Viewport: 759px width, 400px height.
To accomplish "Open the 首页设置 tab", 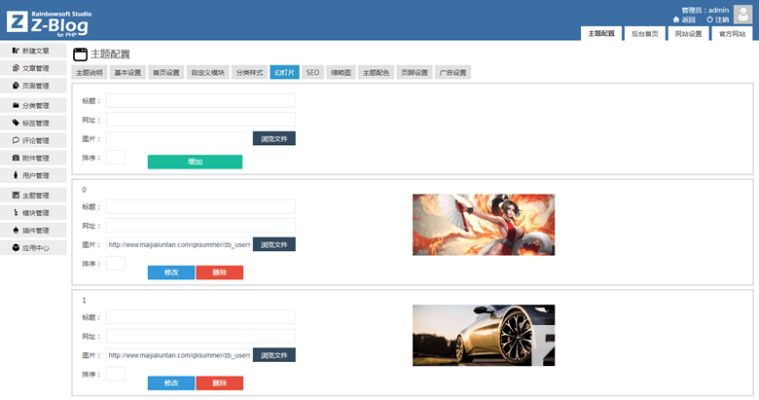I will pos(166,73).
